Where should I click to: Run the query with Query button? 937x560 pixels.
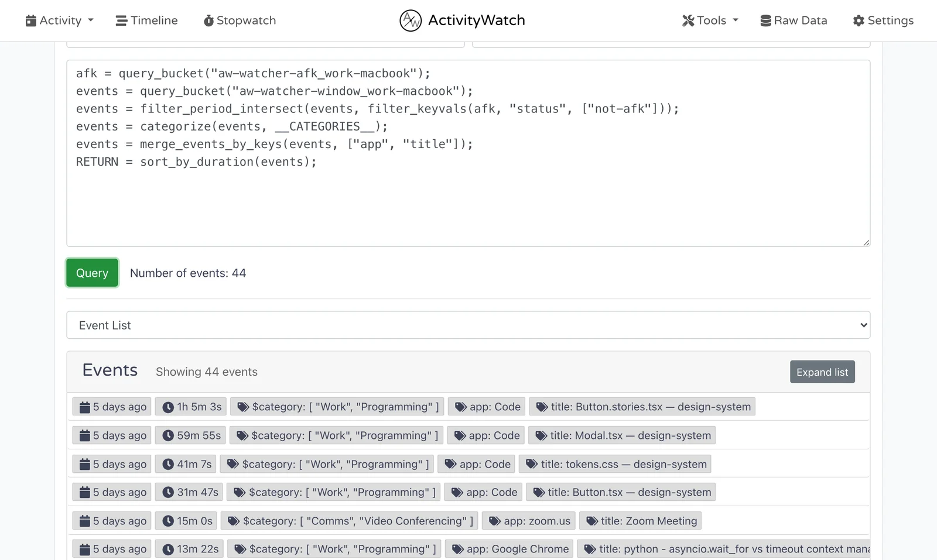coord(92,273)
